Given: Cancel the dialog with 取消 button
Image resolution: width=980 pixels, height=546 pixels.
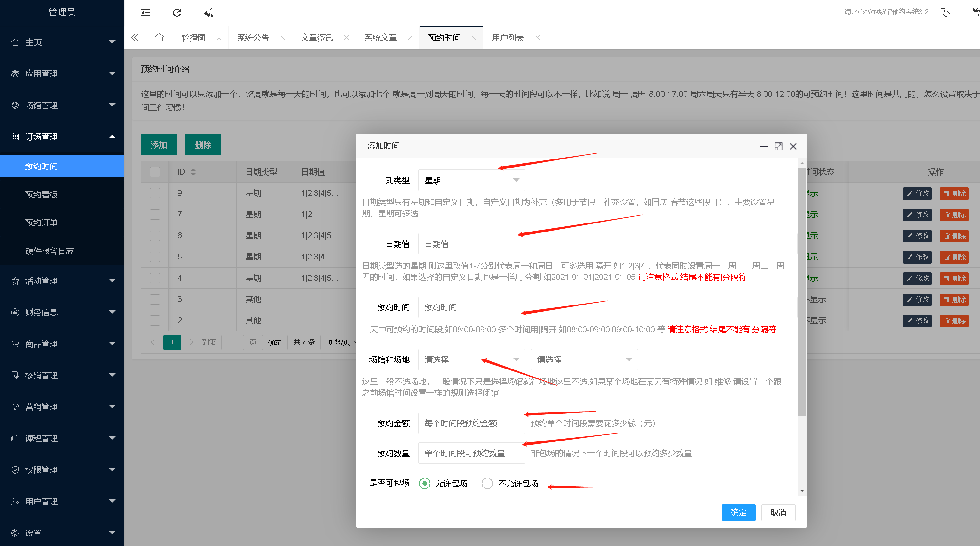Looking at the screenshot, I should coord(779,513).
